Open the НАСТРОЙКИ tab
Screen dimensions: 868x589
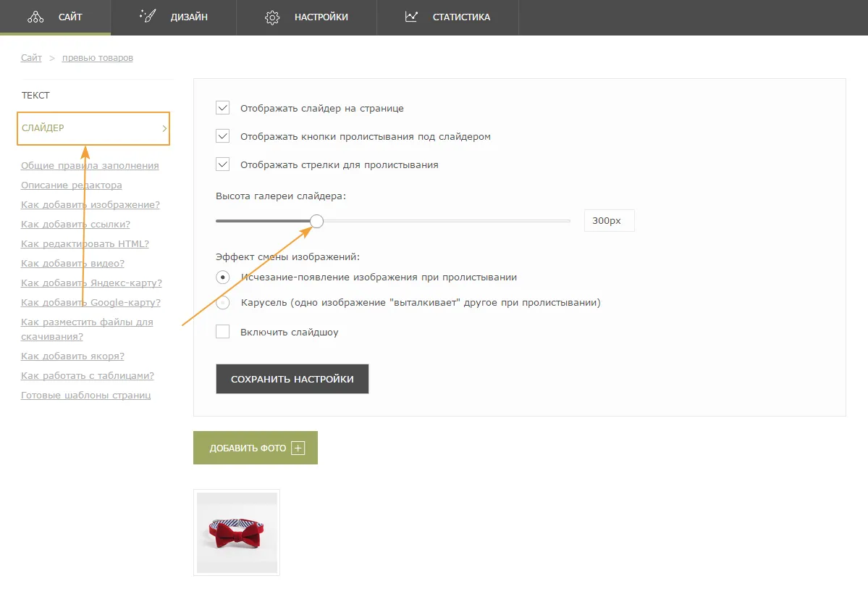click(307, 17)
